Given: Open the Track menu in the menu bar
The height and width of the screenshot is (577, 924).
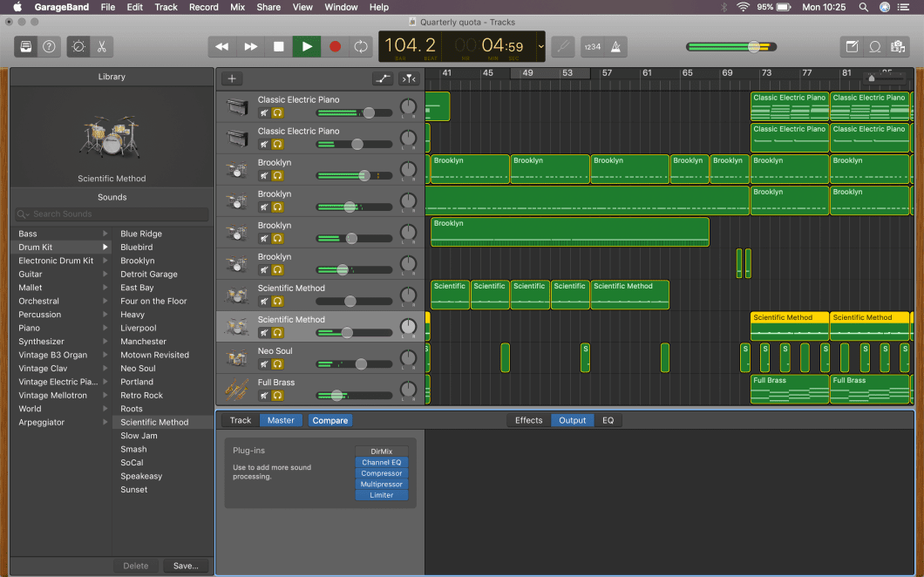Looking at the screenshot, I should 166,7.
